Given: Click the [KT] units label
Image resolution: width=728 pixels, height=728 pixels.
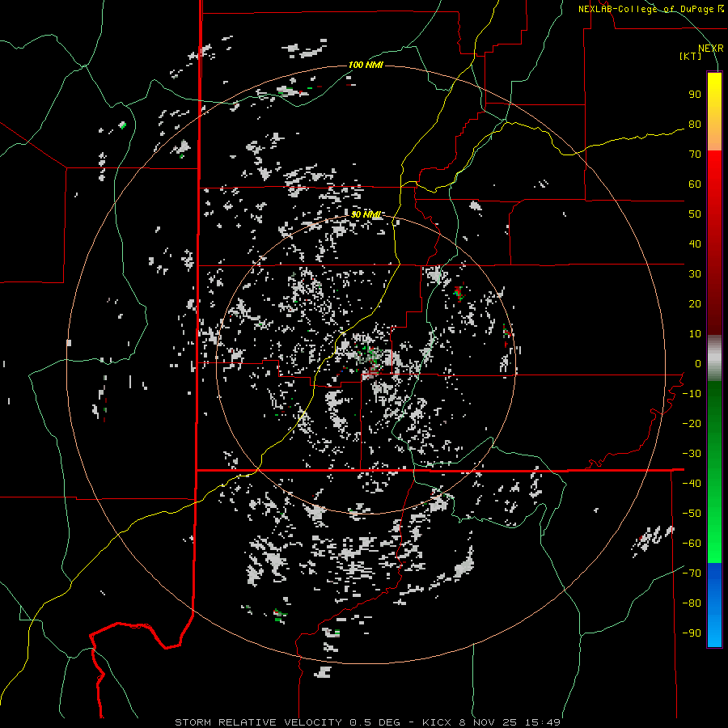Looking at the screenshot, I should [x=691, y=56].
